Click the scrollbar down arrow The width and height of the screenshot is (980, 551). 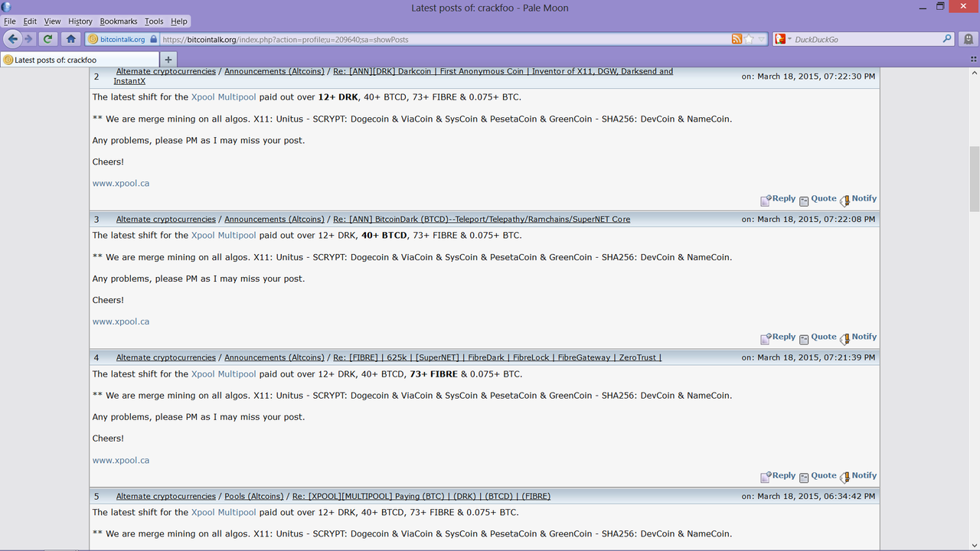click(x=975, y=545)
